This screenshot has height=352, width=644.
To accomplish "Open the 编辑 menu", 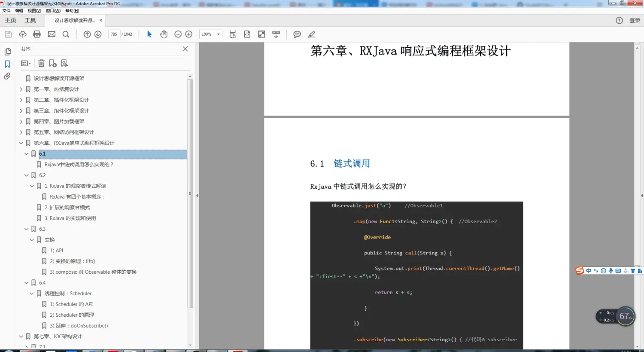I will 19,11.
